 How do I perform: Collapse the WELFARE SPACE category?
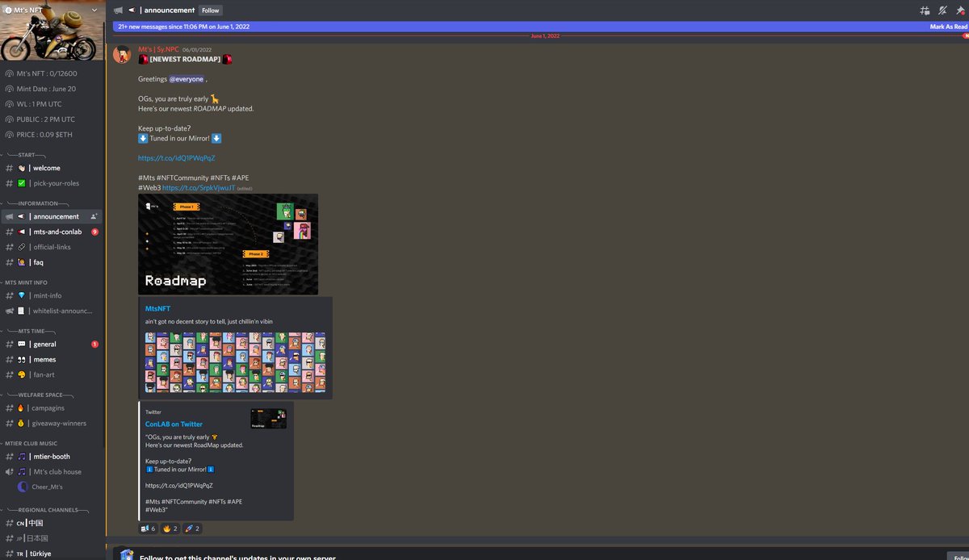[39, 395]
